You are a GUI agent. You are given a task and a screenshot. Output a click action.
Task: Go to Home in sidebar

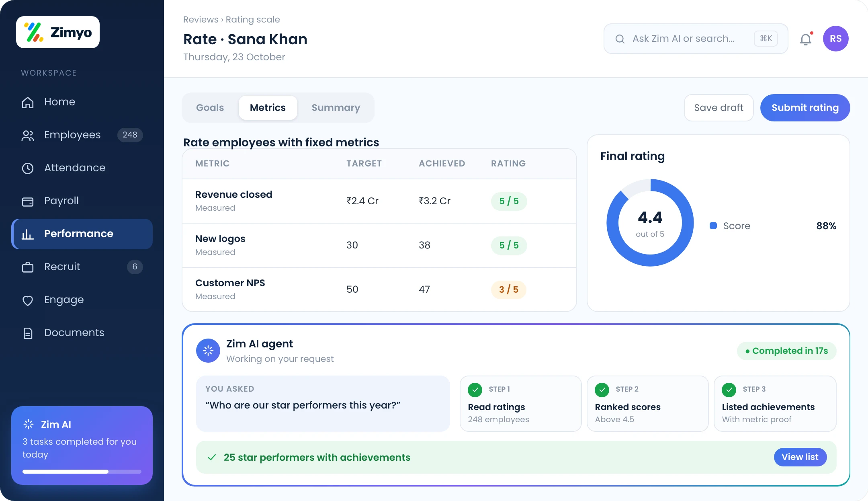[x=82, y=102]
